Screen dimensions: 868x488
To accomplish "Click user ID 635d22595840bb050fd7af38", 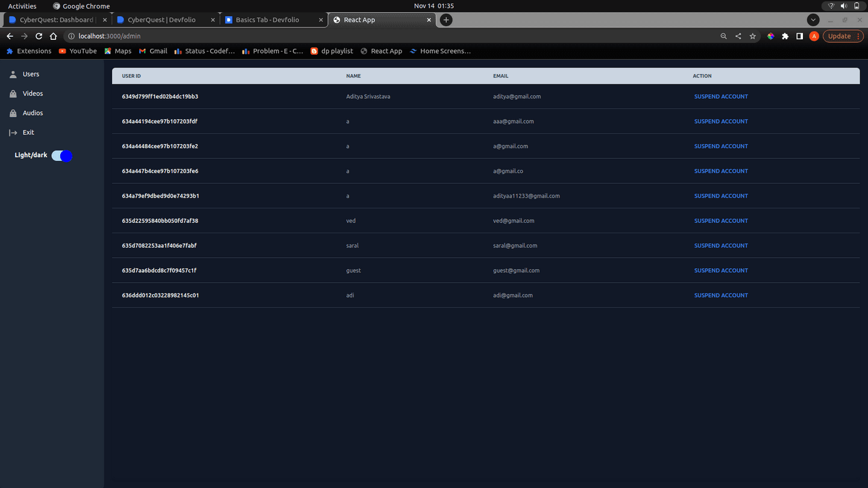I will coord(160,221).
